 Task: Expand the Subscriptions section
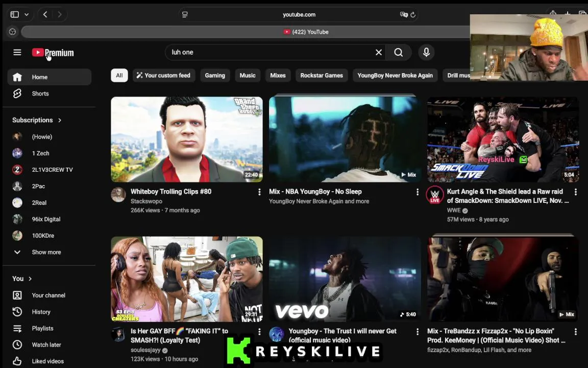[37, 120]
